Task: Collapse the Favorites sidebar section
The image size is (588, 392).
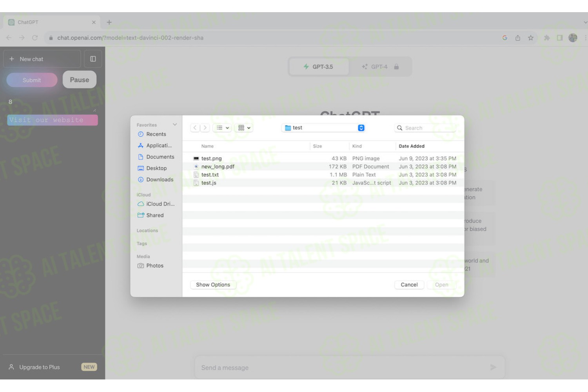Action: [175, 125]
